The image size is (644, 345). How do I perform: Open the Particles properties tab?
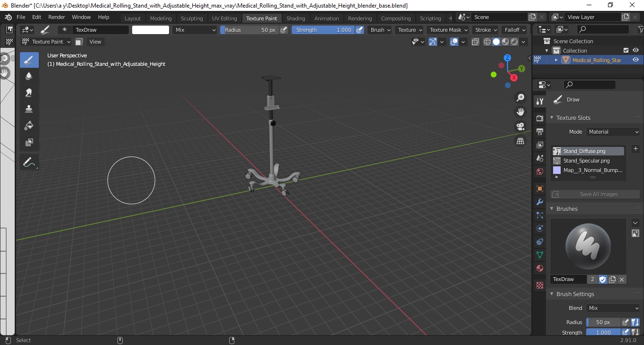539,215
